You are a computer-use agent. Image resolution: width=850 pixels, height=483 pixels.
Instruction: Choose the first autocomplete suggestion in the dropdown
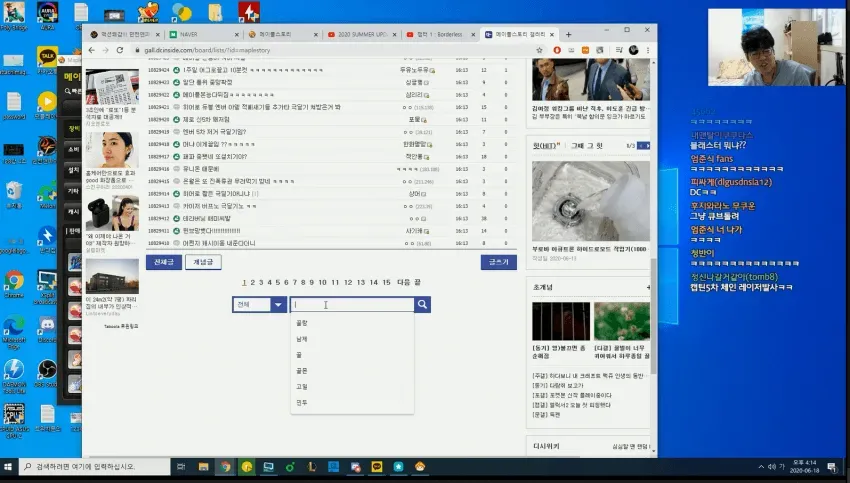point(352,323)
